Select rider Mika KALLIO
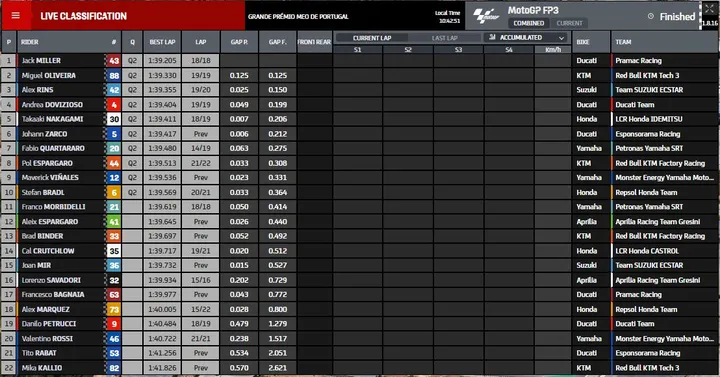Viewport: 720px width, 377px height. pos(42,368)
